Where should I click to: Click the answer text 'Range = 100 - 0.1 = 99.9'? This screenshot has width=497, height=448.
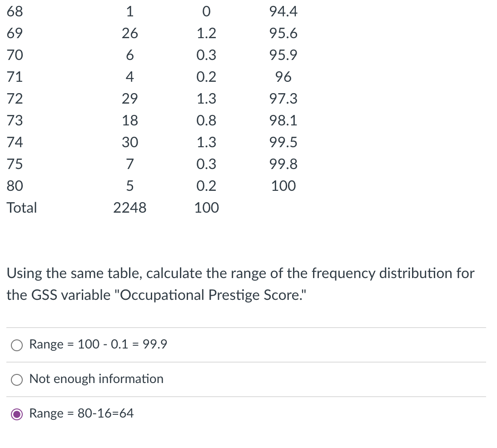coord(98,344)
